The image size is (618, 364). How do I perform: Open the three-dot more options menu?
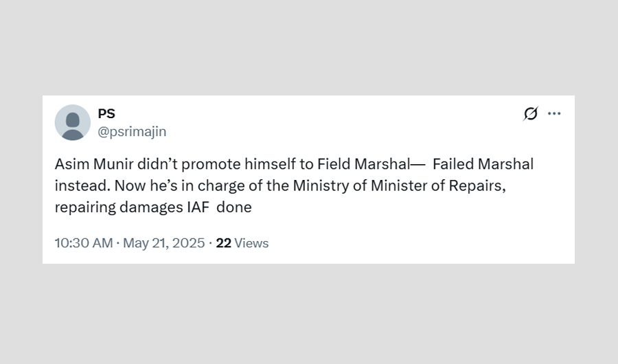pyautogui.click(x=554, y=114)
